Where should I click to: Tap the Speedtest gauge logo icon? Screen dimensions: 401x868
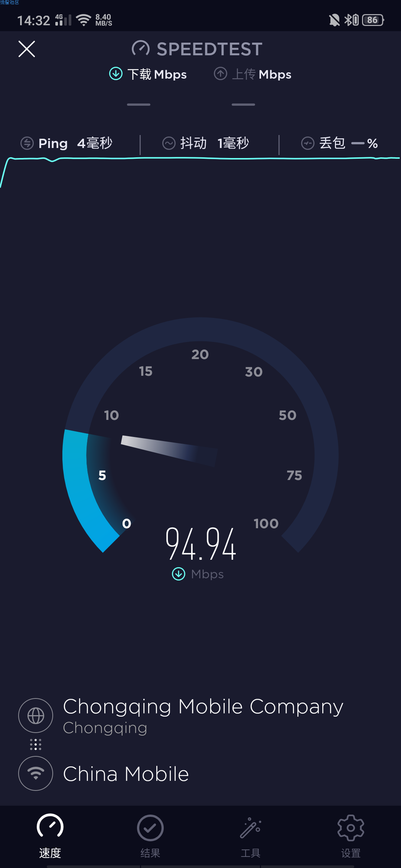(141, 49)
